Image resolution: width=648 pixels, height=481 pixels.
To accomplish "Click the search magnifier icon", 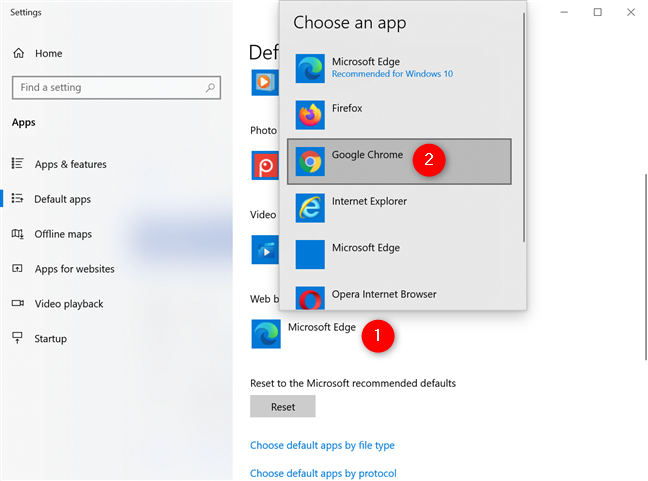I will 210,88.
